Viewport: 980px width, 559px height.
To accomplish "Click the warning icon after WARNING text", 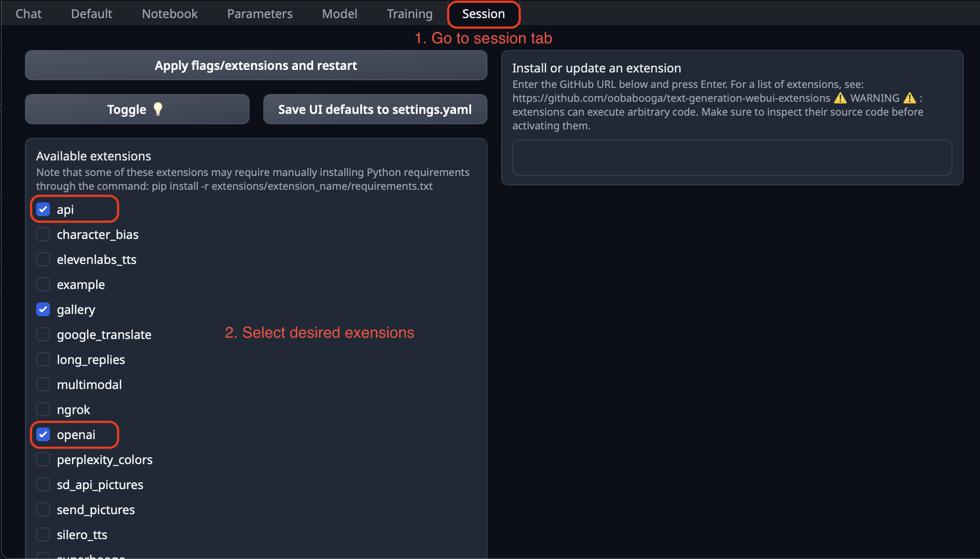I will (x=909, y=98).
